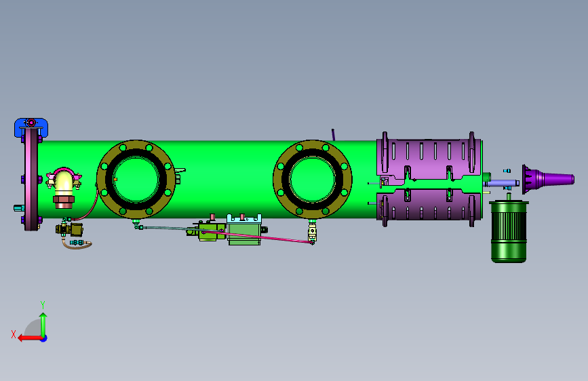Select the right circular flange port
This screenshot has width=588, height=381.
pos(313,179)
